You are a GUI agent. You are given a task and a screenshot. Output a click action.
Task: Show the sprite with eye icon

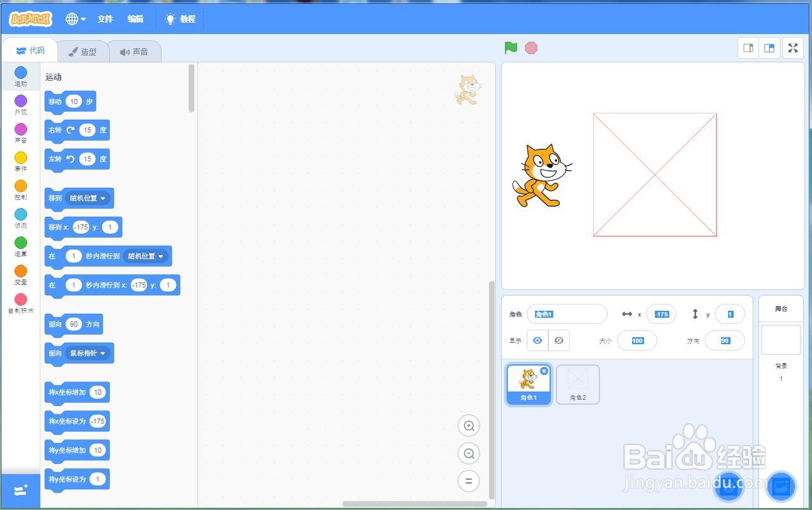coord(538,340)
